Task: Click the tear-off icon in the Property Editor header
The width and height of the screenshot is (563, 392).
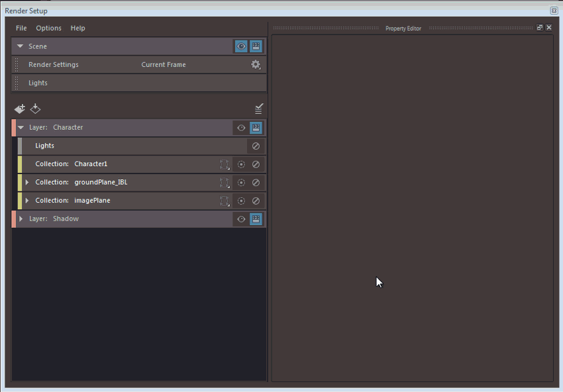Action: point(539,28)
